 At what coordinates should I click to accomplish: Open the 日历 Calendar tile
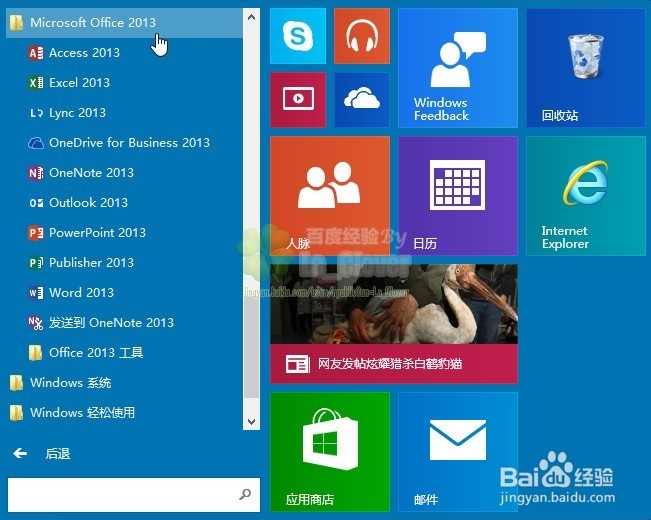(458, 196)
